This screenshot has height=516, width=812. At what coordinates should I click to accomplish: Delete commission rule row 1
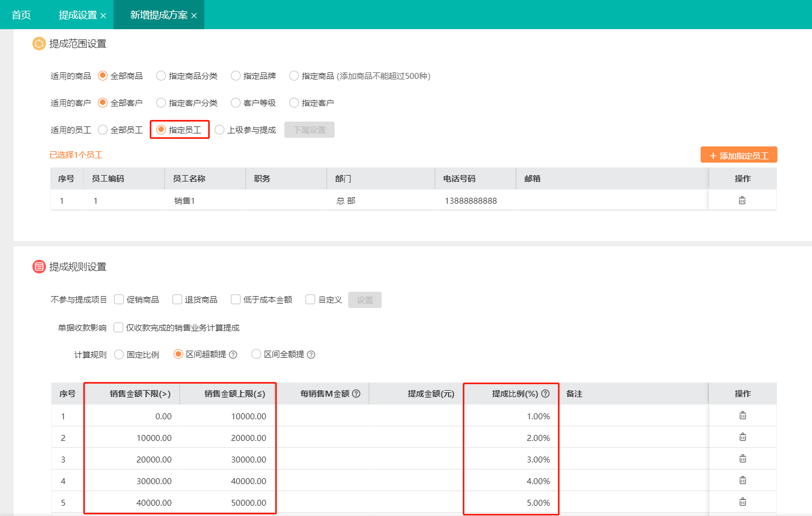[742, 416]
